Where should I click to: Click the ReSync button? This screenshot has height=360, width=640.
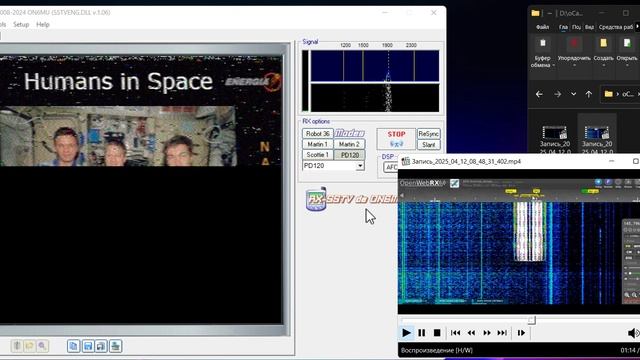pos(429,133)
